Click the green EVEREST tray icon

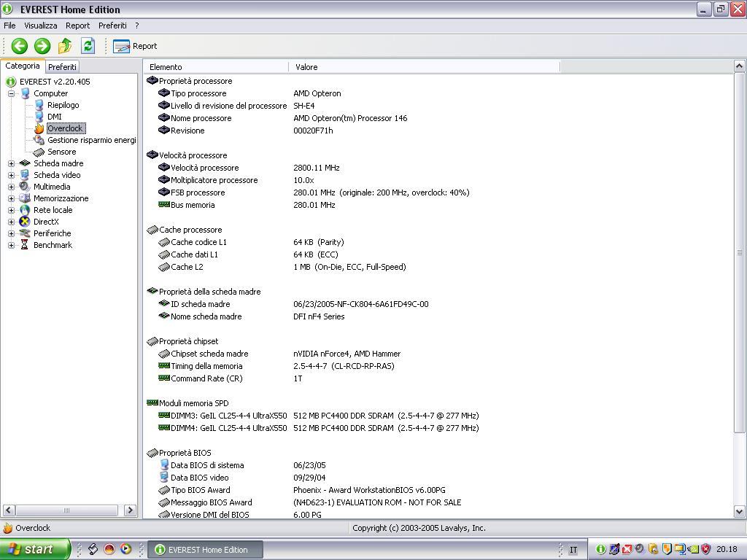tap(601, 550)
